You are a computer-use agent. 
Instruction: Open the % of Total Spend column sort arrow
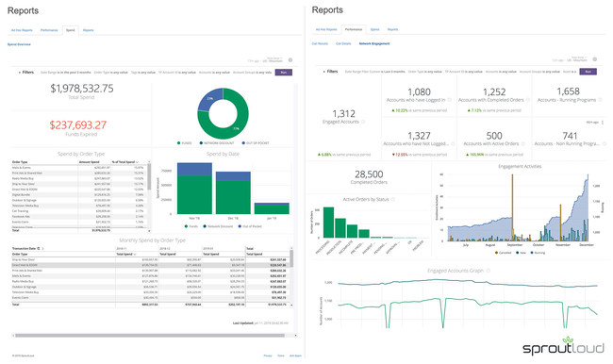[x=138, y=162]
